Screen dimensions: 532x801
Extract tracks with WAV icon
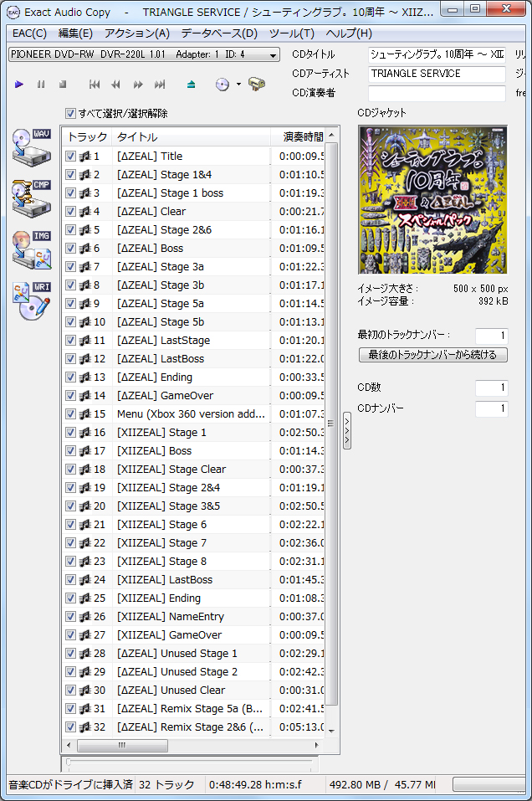pos(32,147)
